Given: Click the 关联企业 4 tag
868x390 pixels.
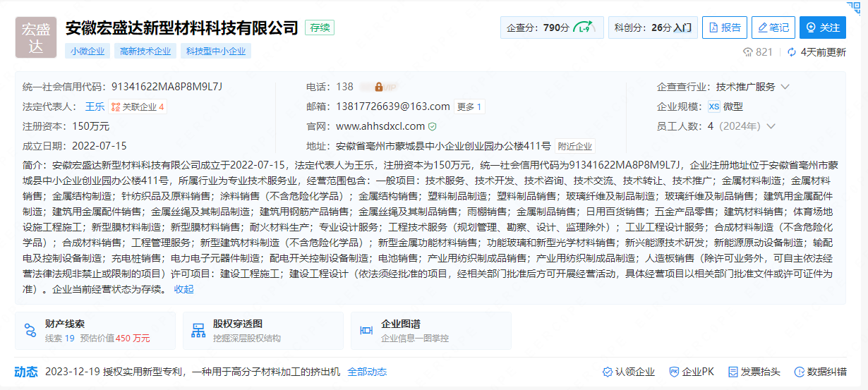Looking at the screenshot, I should 138,106.
